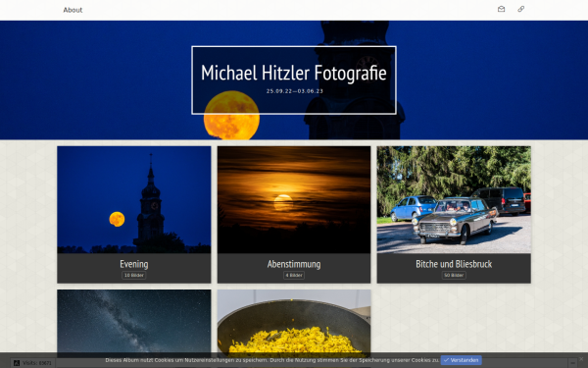
Task: Open the About page
Action: click(73, 10)
